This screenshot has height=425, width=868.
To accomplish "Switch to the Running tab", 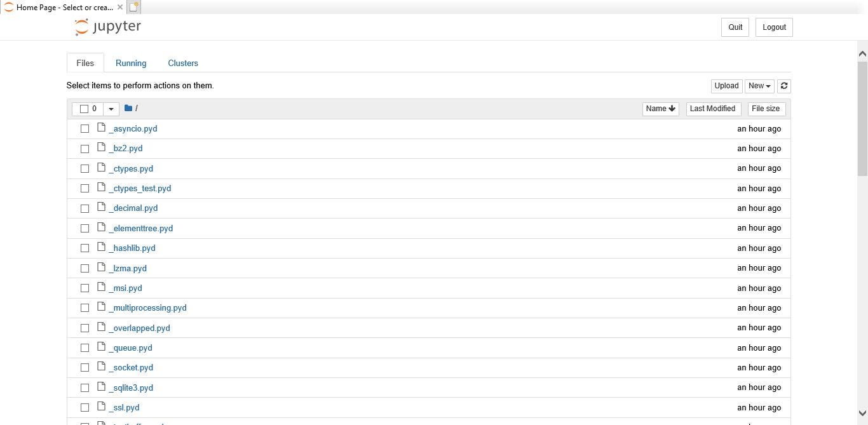I will 131,63.
